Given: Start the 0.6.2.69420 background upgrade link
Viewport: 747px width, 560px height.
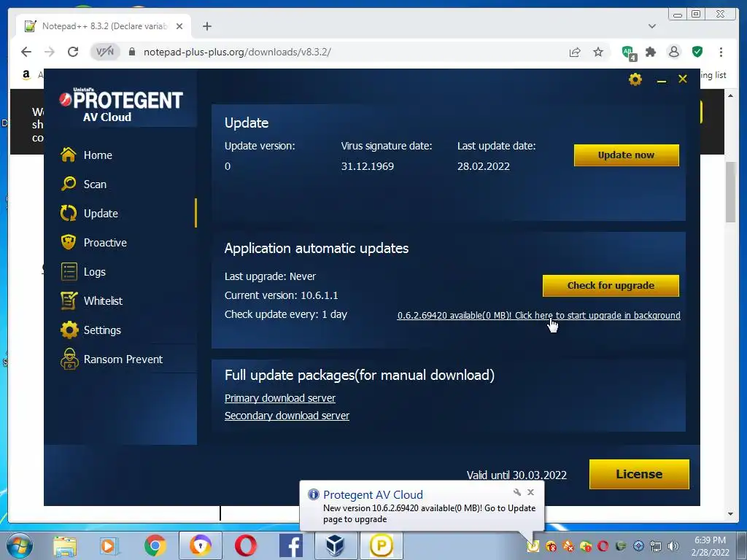Looking at the screenshot, I should 539,315.
